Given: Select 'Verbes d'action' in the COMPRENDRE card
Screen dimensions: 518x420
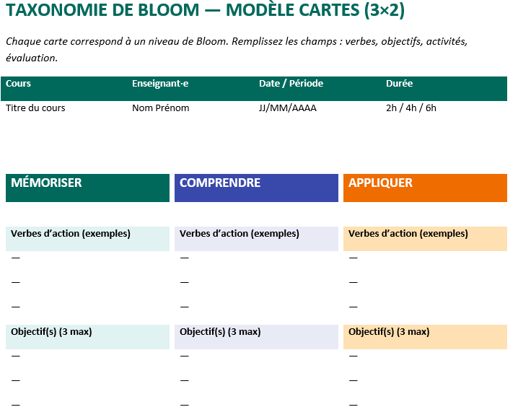Looking at the screenshot, I should [x=240, y=234].
